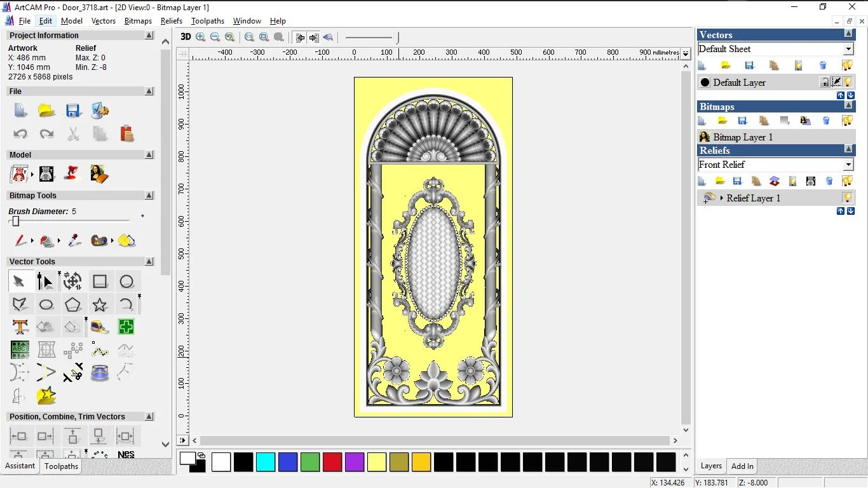Screen dimensions: 868x488
Task: Collapse the Project Information section
Action: point(149,36)
